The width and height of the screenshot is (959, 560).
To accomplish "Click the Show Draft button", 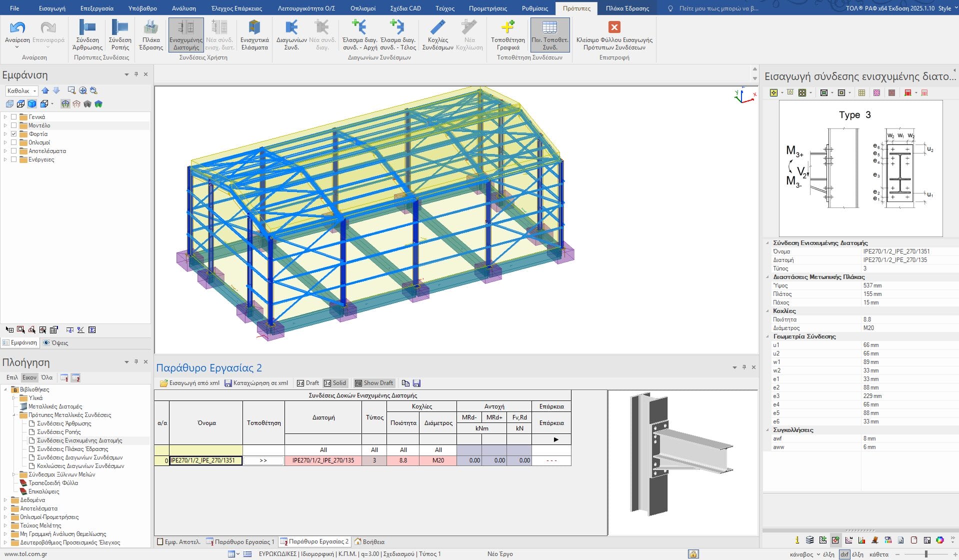I will (x=374, y=383).
